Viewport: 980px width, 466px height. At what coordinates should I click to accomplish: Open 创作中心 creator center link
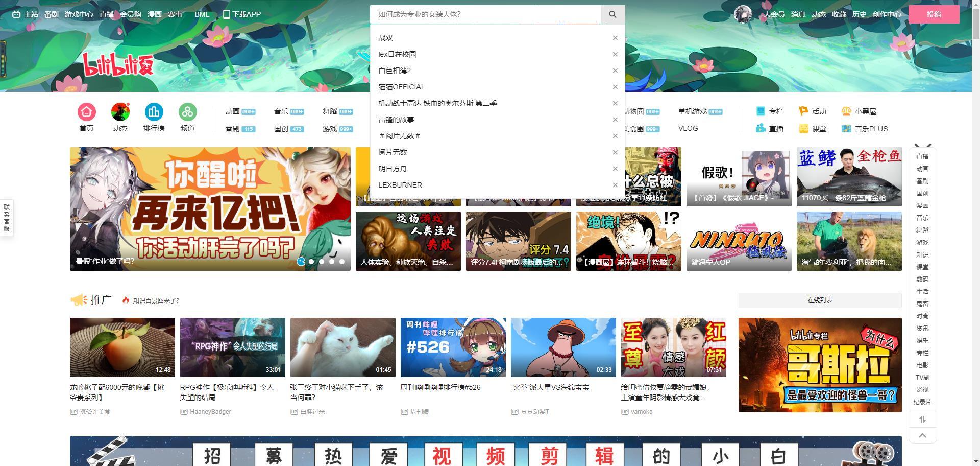coord(887,14)
